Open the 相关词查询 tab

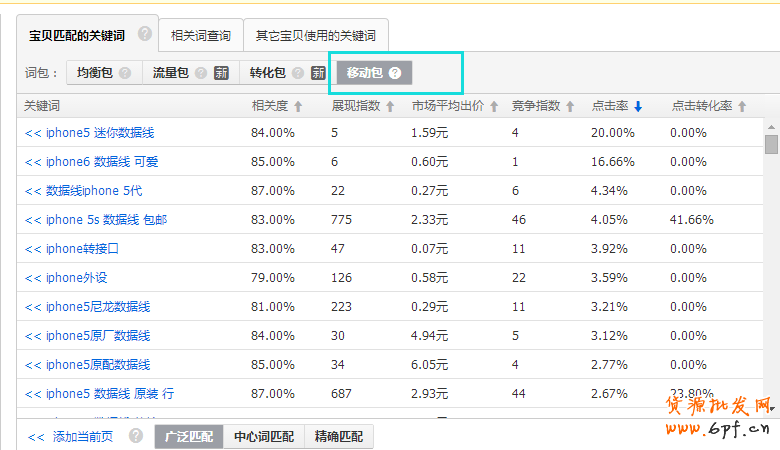[201, 36]
